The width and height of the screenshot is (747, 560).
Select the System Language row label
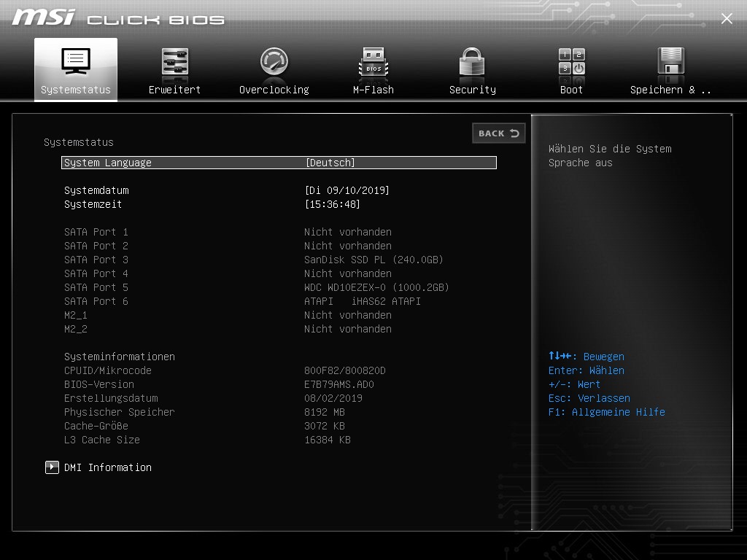(108, 163)
